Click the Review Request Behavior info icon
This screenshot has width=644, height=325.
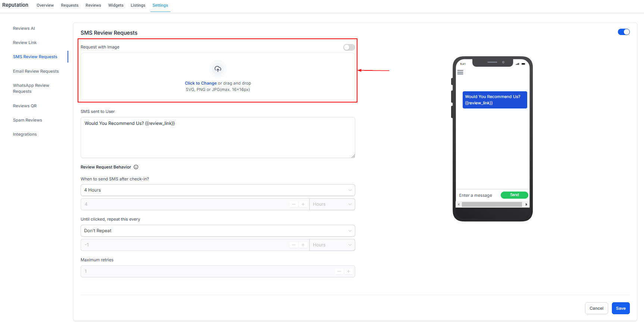(136, 167)
